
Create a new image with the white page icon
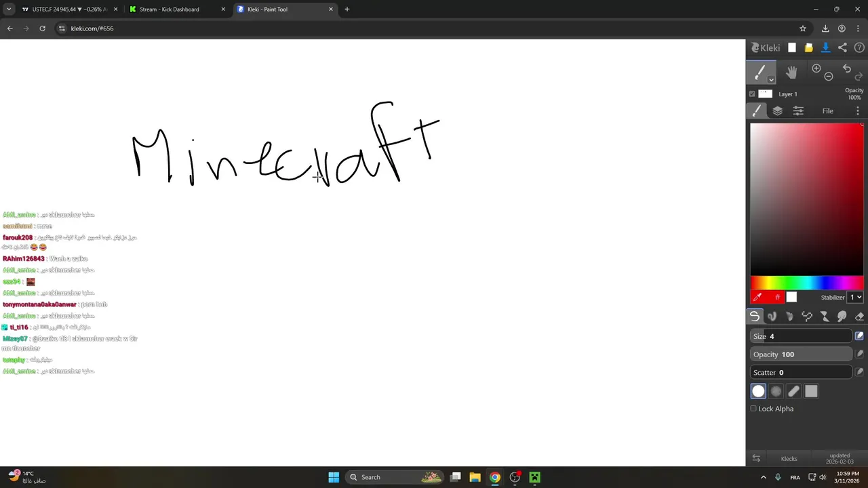pyautogui.click(x=791, y=47)
